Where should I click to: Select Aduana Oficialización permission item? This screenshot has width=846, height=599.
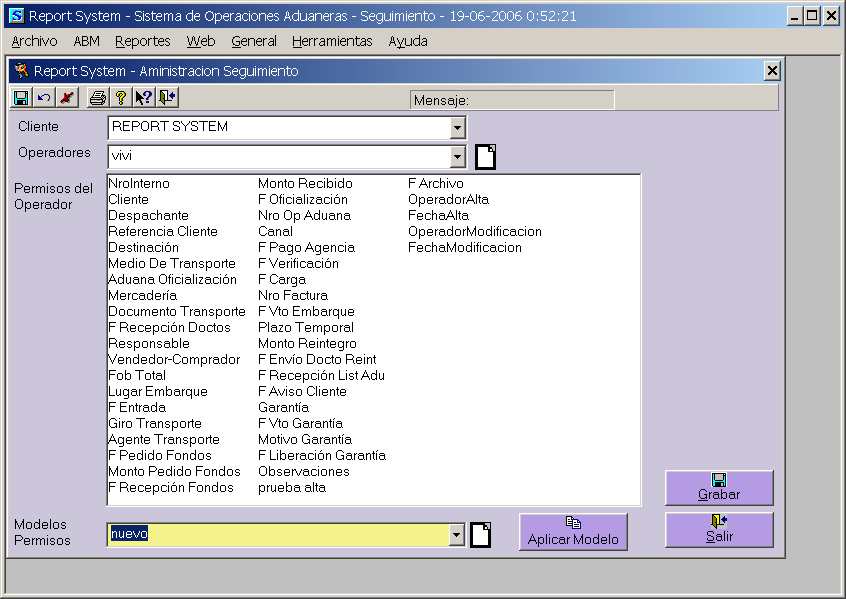pyautogui.click(x=173, y=280)
